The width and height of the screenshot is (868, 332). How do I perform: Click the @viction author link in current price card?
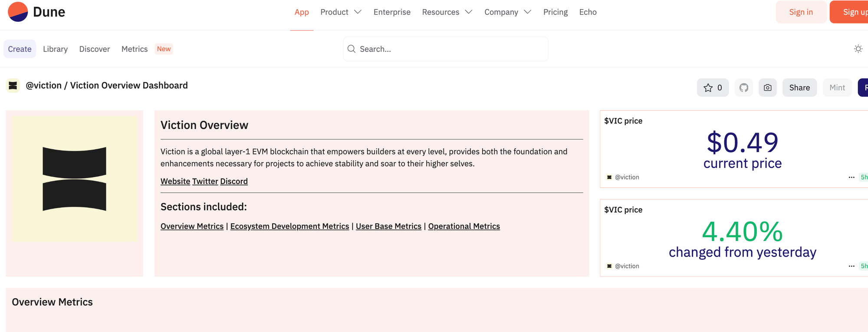(x=627, y=177)
